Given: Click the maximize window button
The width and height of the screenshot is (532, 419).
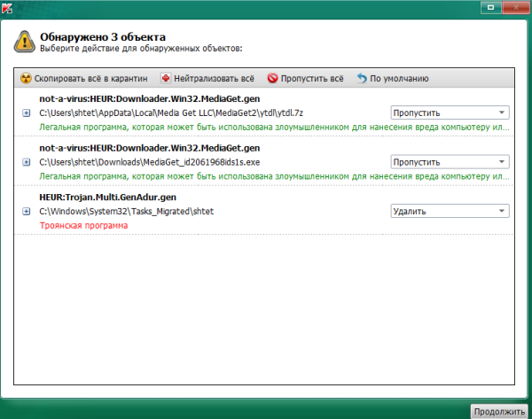Looking at the screenshot, I should tap(490, 7).
